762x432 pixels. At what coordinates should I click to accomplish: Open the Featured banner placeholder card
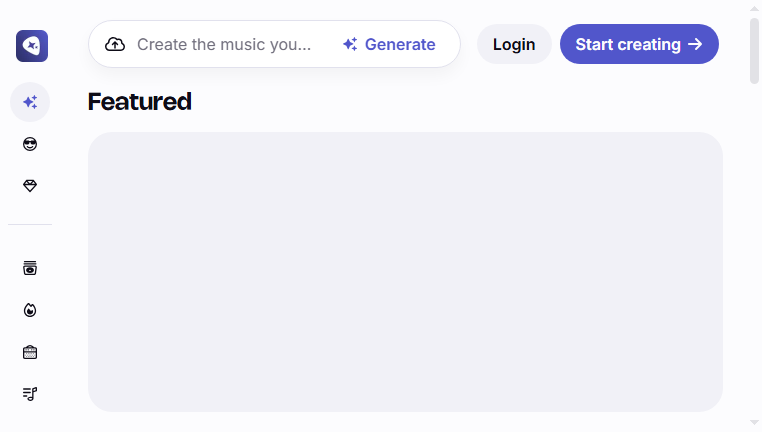(x=405, y=272)
